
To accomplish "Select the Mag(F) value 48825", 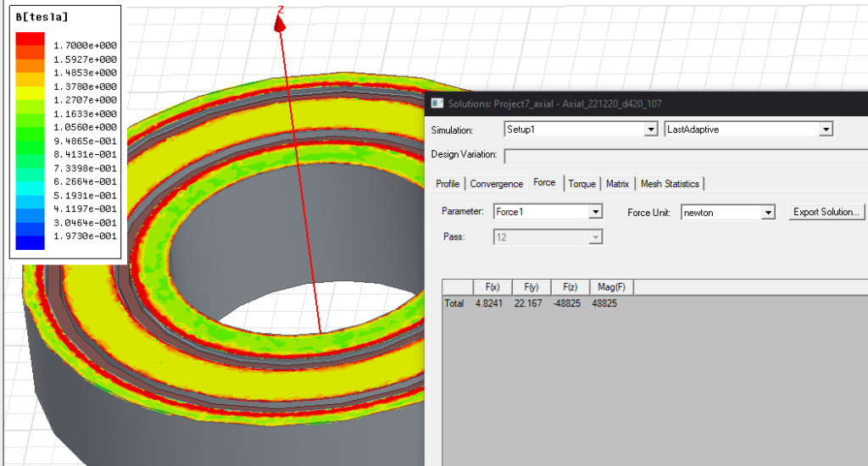I will click(x=604, y=303).
